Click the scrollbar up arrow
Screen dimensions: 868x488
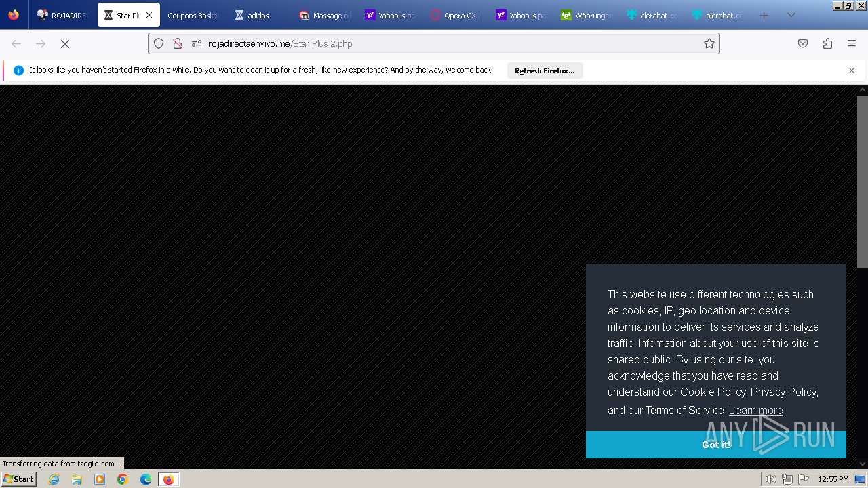click(863, 89)
